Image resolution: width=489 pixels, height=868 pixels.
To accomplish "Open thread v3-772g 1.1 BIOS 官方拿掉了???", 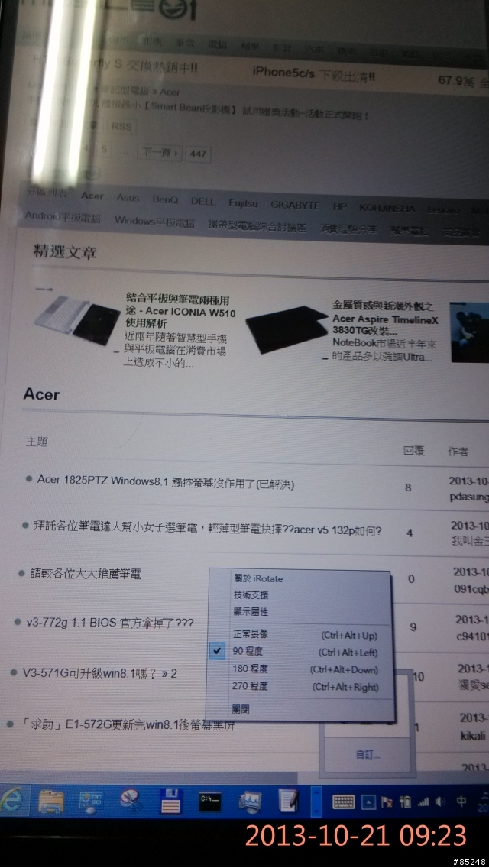I will [x=110, y=623].
